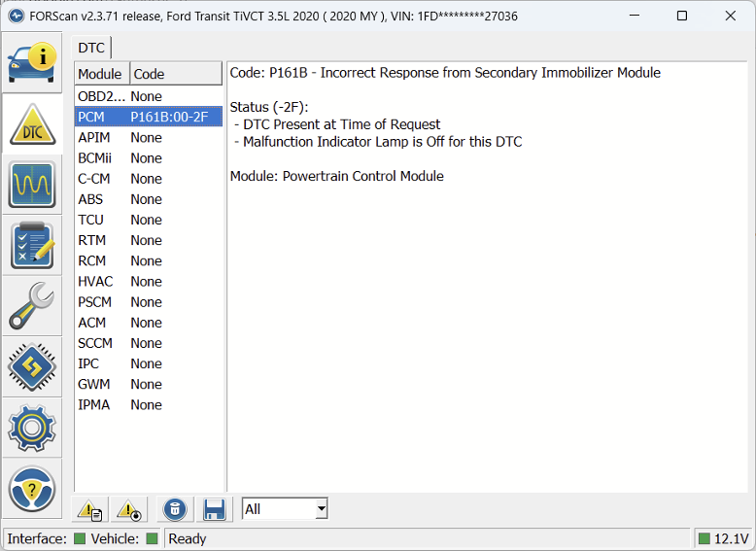Screen dimensions: 756x551
Task: Click the Module column header
Action: 102,74
